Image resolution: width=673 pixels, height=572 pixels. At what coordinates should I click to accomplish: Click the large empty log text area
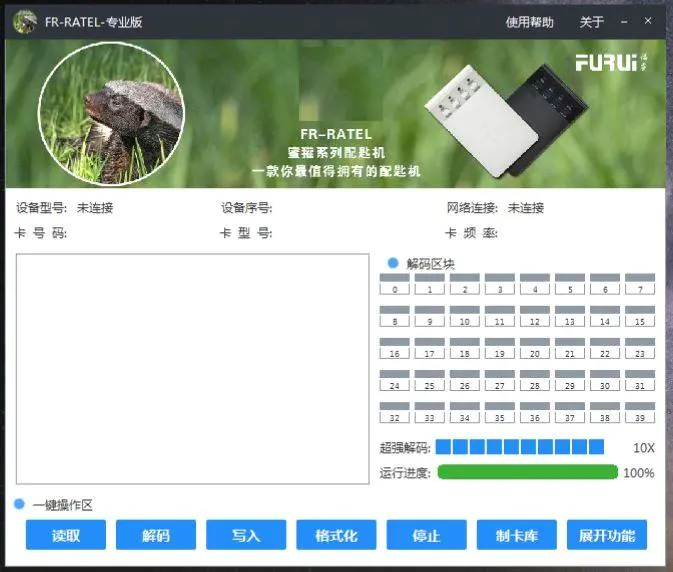pyautogui.click(x=193, y=369)
